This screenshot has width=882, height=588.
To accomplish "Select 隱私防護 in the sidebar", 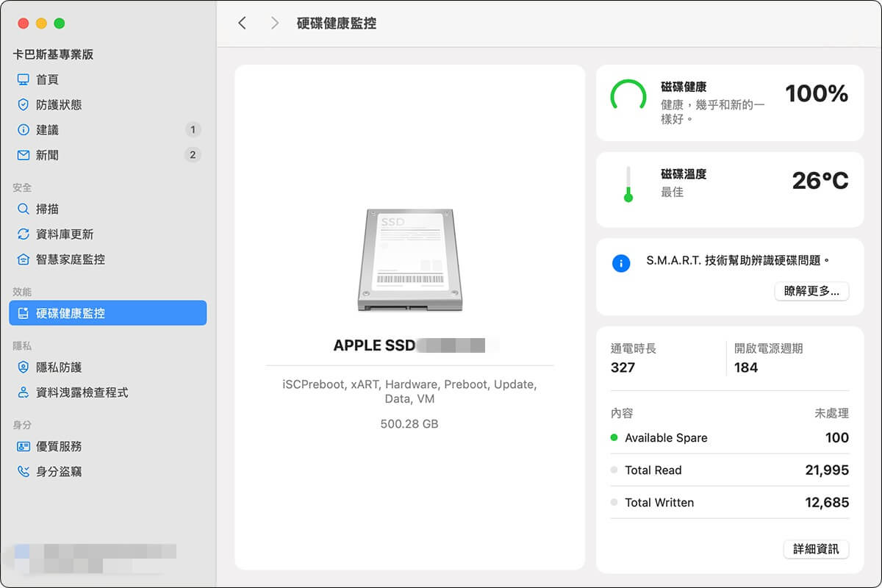I will pyautogui.click(x=59, y=367).
